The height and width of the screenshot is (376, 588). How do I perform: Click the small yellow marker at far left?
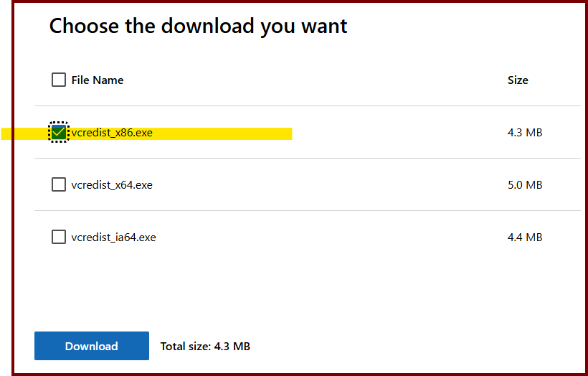(x=6, y=133)
